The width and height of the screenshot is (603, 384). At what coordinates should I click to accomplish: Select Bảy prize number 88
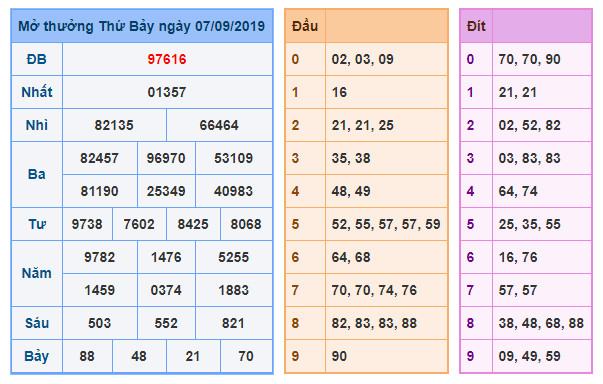click(x=87, y=356)
